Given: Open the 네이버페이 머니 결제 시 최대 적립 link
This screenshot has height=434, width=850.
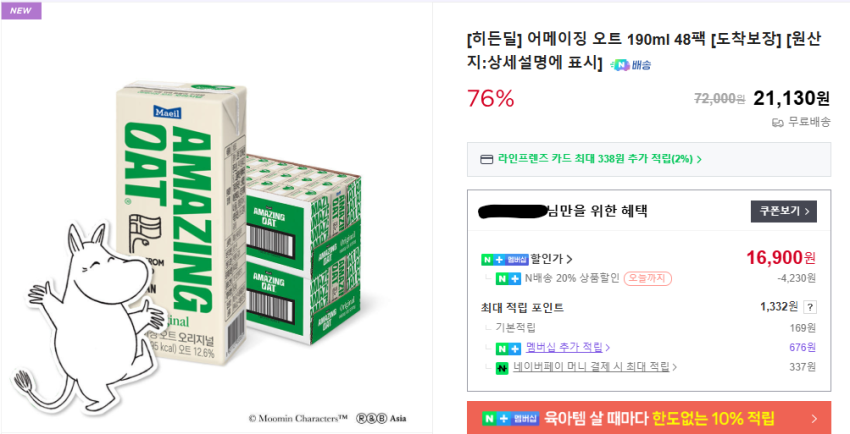Looking at the screenshot, I should pyautogui.click(x=591, y=368).
